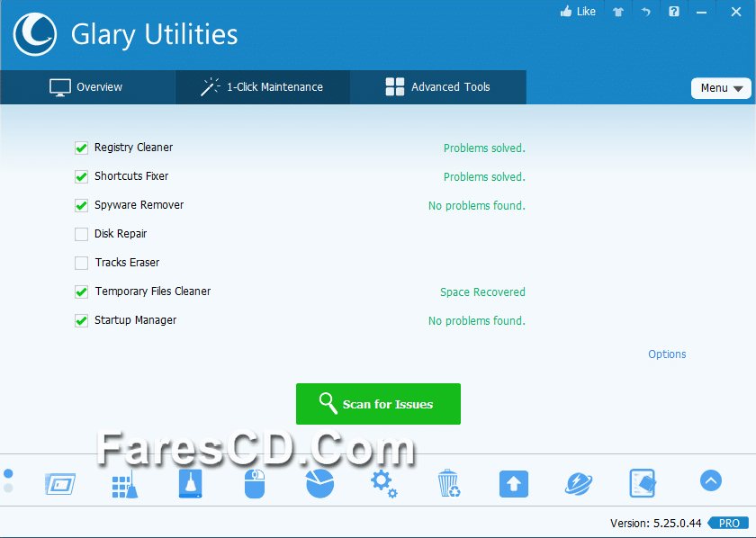Click the Version 5.25.0.44 text
This screenshot has height=538, width=756.
pyautogui.click(x=656, y=523)
